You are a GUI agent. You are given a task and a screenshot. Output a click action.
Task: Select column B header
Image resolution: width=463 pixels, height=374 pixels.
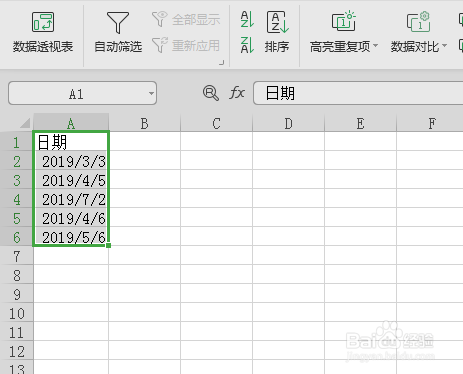[144, 123]
